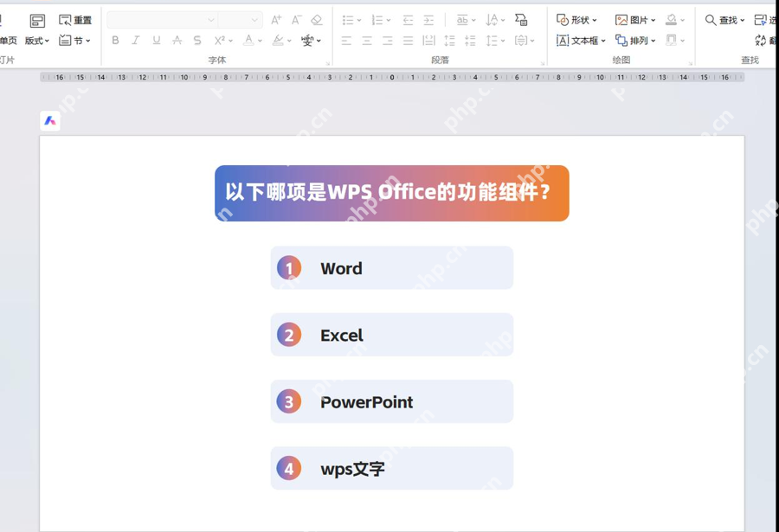Click the replace arrows icon
Image resolution: width=779 pixels, height=532 pixels.
click(760, 41)
